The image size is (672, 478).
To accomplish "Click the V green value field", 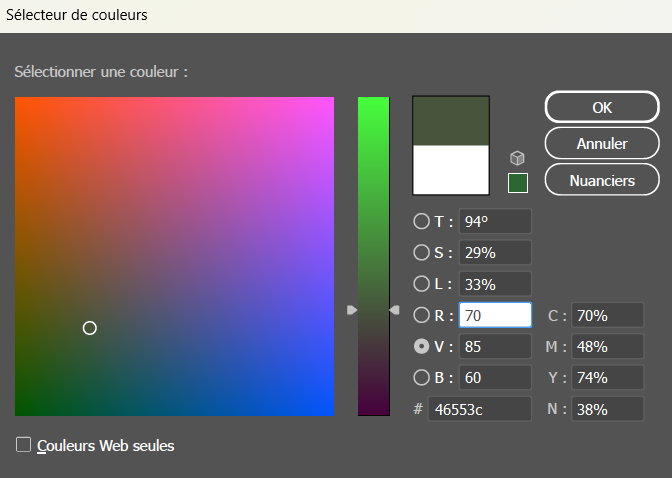I will click(495, 347).
